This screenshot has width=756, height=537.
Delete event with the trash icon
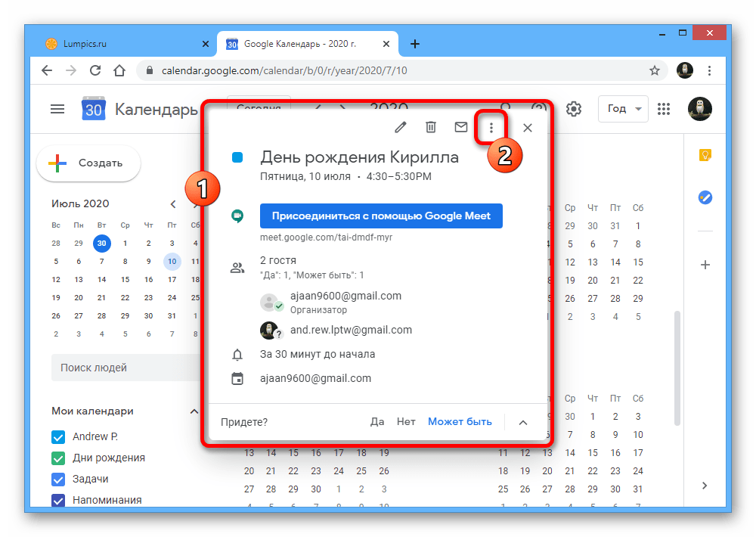coord(431,127)
